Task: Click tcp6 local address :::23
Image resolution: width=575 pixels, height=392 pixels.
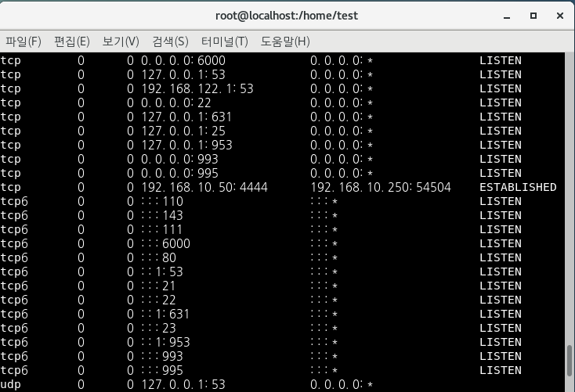Action: tap(159, 329)
